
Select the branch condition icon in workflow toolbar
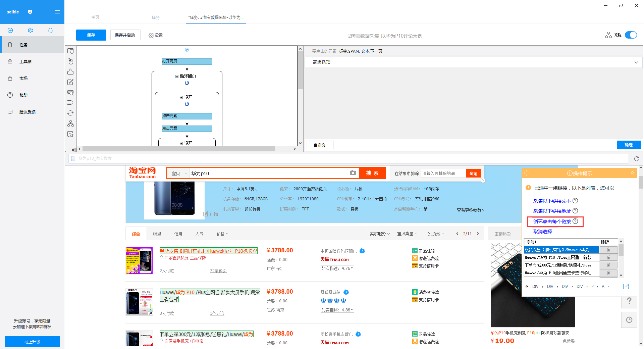(x=70, y=123)
